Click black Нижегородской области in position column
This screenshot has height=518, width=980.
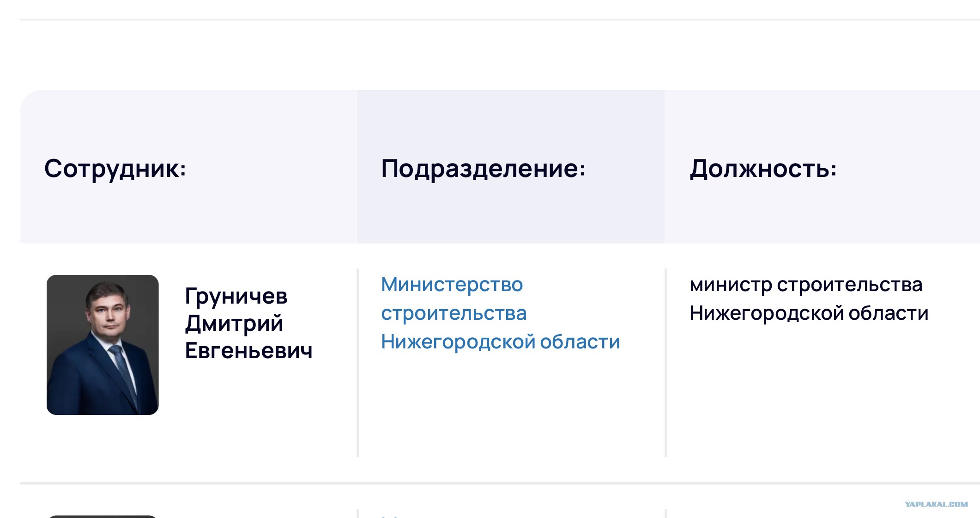pyautogui.click(x=809, y=313)
